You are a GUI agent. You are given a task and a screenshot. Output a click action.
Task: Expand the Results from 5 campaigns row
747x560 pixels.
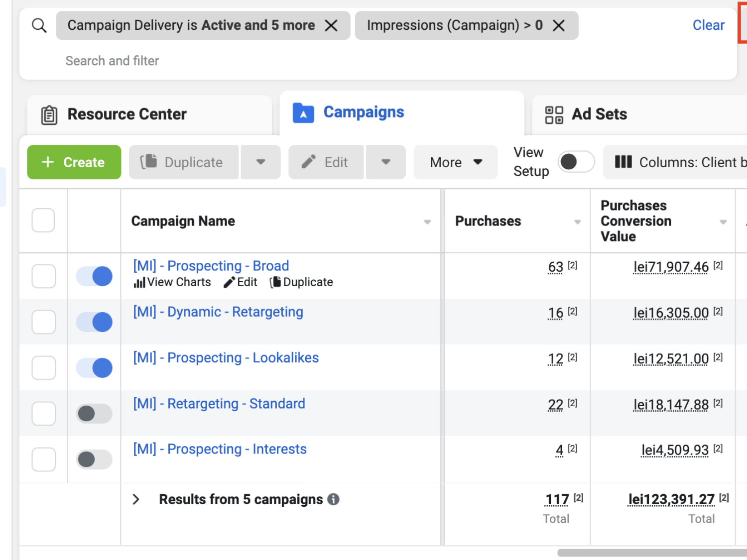pyautogui.click(x=136, y=499)
